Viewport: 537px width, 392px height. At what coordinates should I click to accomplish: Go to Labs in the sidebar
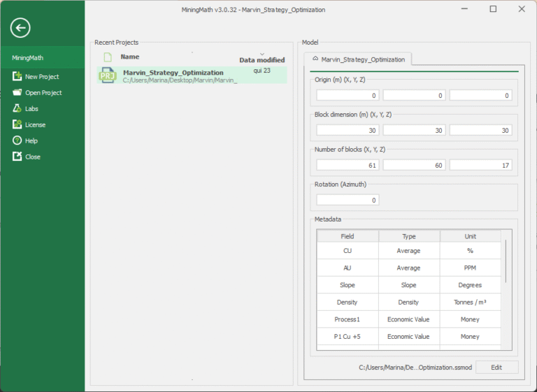31,109
